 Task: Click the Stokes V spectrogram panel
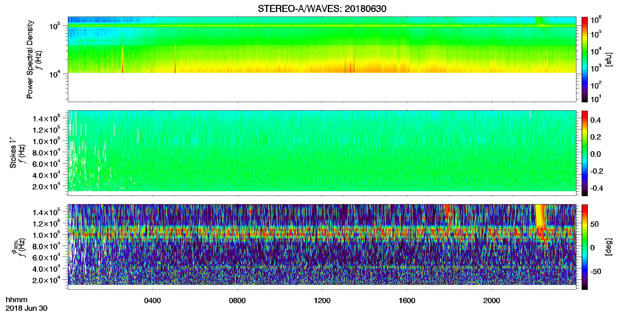tap(322, 153)
